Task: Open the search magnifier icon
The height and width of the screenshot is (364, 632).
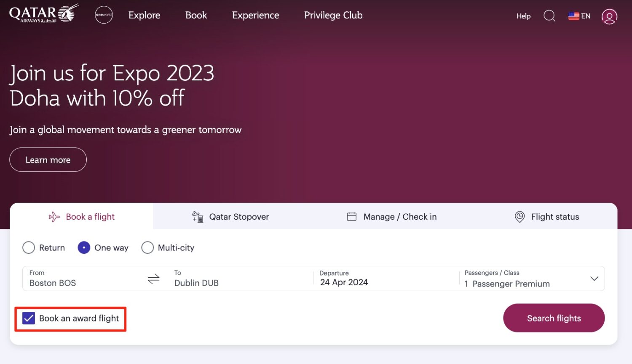Action: point(549,16)
